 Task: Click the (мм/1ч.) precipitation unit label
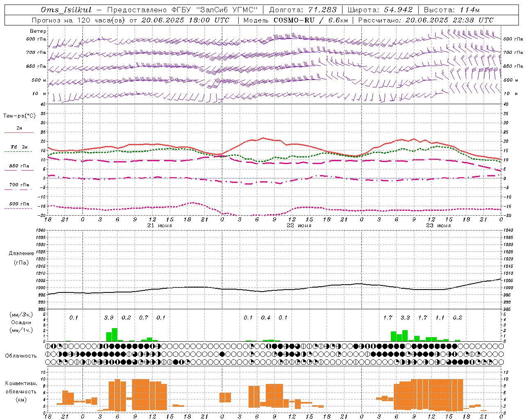click(x=21, y=330)
